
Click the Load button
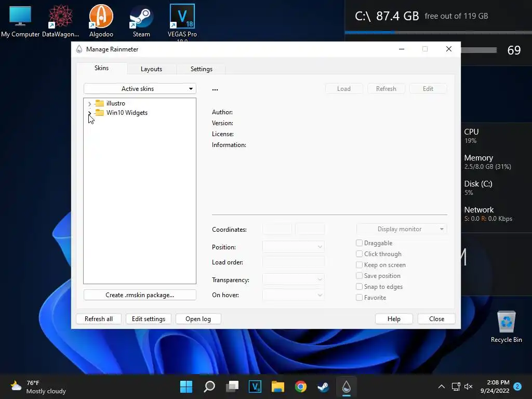[344, 88]
